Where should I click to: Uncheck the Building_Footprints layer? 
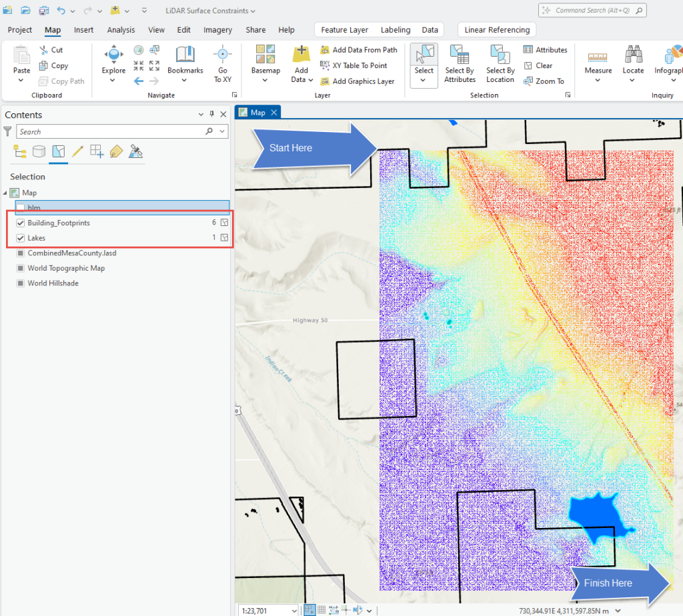[x=21, y=223]
